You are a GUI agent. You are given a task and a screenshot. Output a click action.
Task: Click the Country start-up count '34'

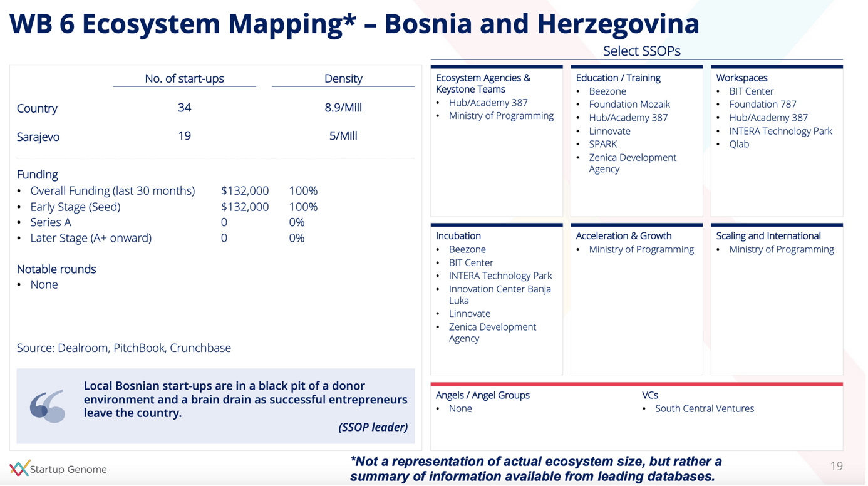click(184, 108)
